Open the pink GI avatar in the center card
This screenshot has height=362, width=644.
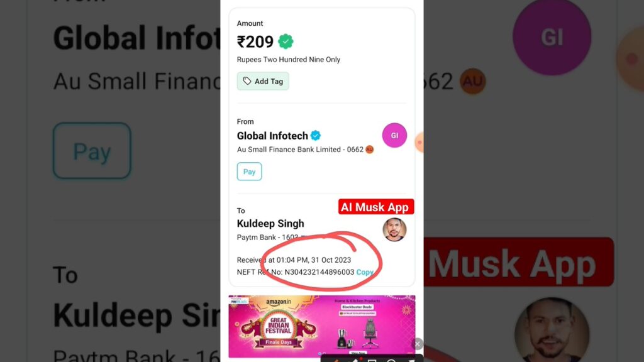[x=394, y=135]
